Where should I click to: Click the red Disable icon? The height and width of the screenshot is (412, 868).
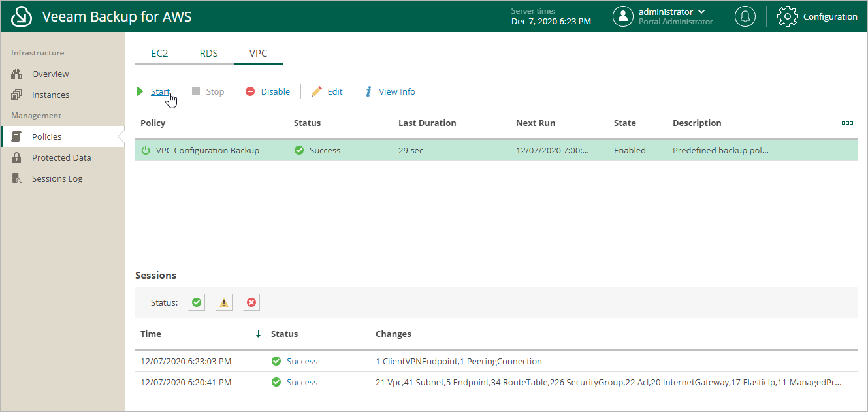(250, 92)
